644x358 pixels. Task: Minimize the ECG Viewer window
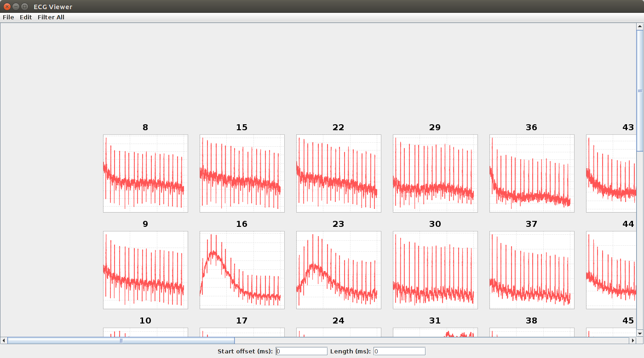(16, 6)
